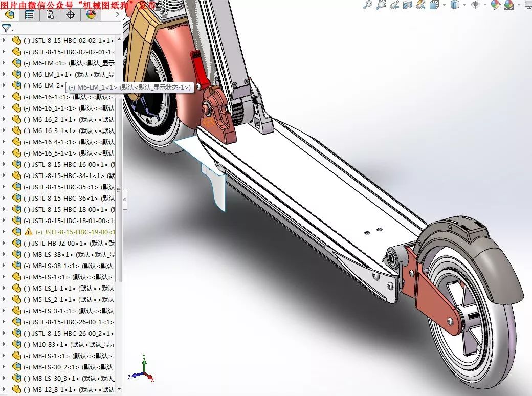
Task: Click the JSTL-8-15-HBC-02-02-01-1 part icon
Action: click(16, 52)
